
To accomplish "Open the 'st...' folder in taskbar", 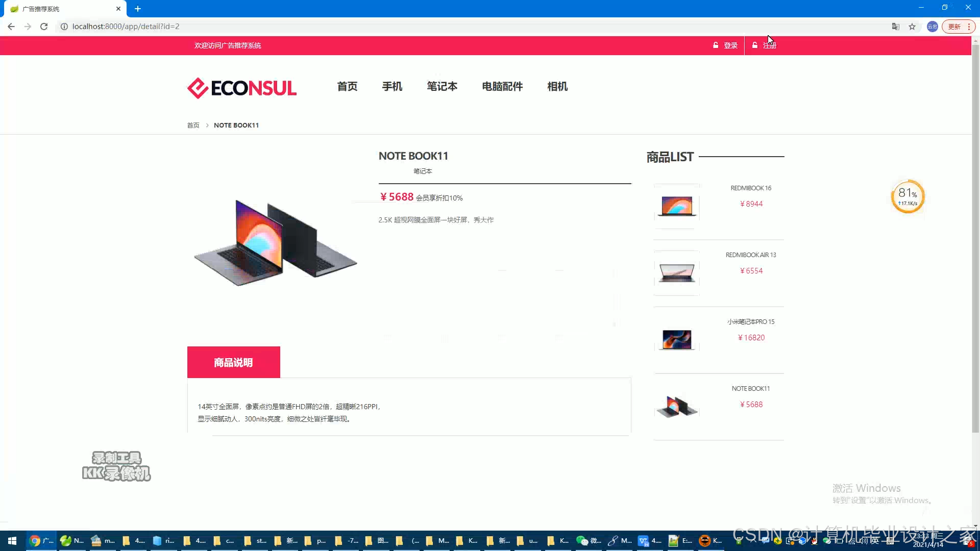I will click(x=255, y=541).
